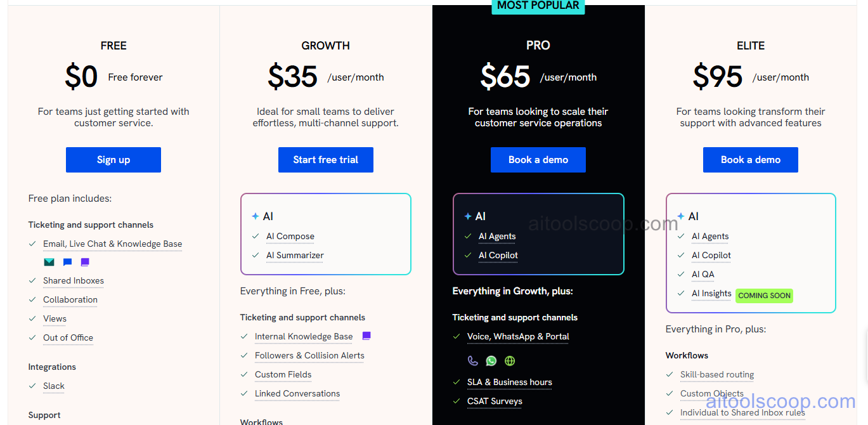Select the WhatsApp icon in the Pro column
This screenshot has height=425, width=868.
pos(491,360)
